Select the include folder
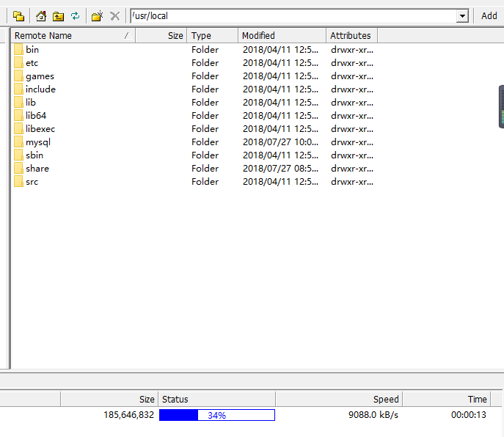This screenshot has width=504, height=437. (x=40, y=89)
